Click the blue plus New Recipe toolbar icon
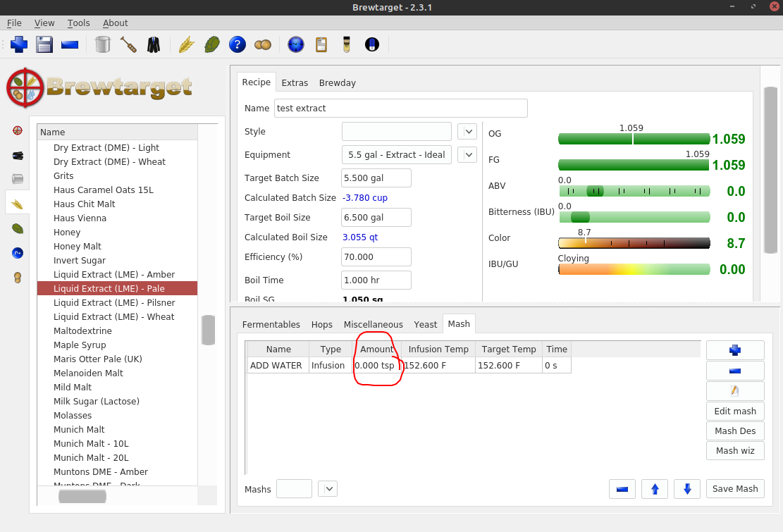The height and width of the screenshot is (532, 783). [19, 44]
